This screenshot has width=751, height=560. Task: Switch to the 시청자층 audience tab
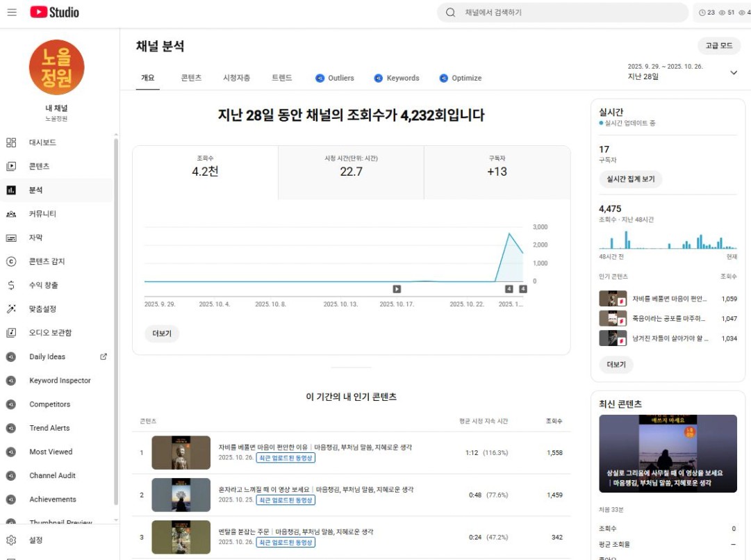point(236,78)
